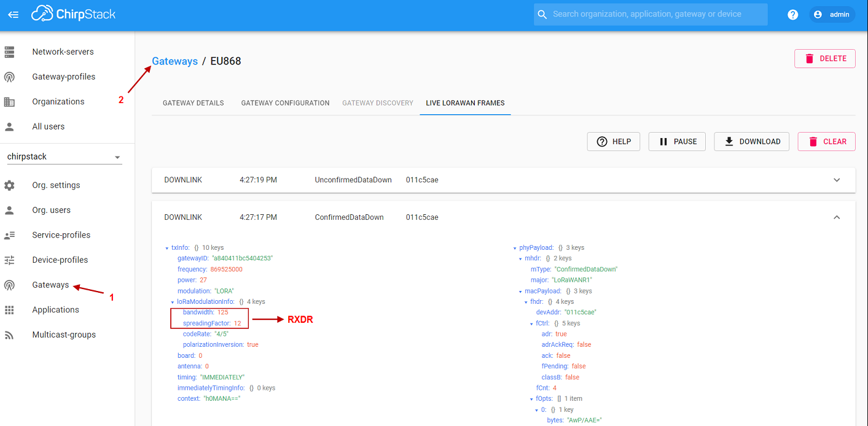This screenshot has width=868, height=426.
Task: Click the Multicast-groups feed icon
Action: [9, 335]
